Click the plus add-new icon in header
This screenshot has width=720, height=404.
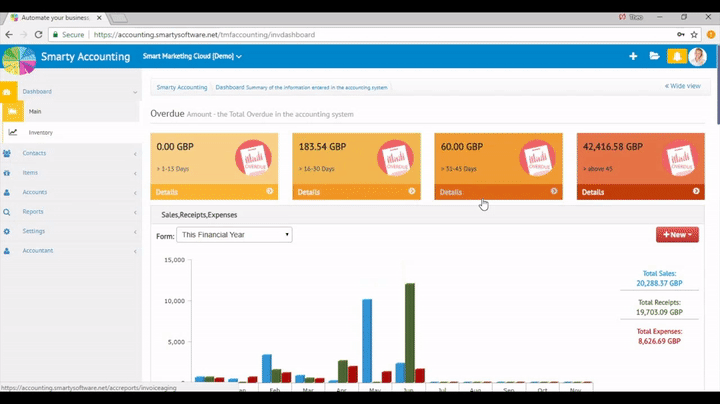633,57
